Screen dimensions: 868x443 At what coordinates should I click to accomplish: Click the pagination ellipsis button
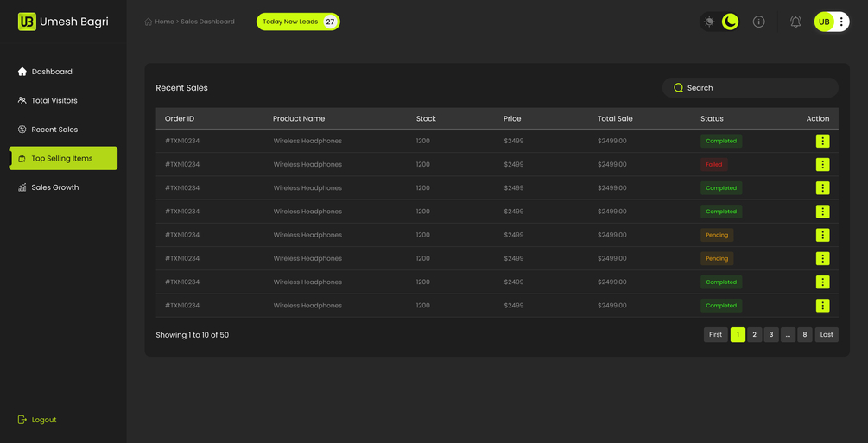(788, 334)
